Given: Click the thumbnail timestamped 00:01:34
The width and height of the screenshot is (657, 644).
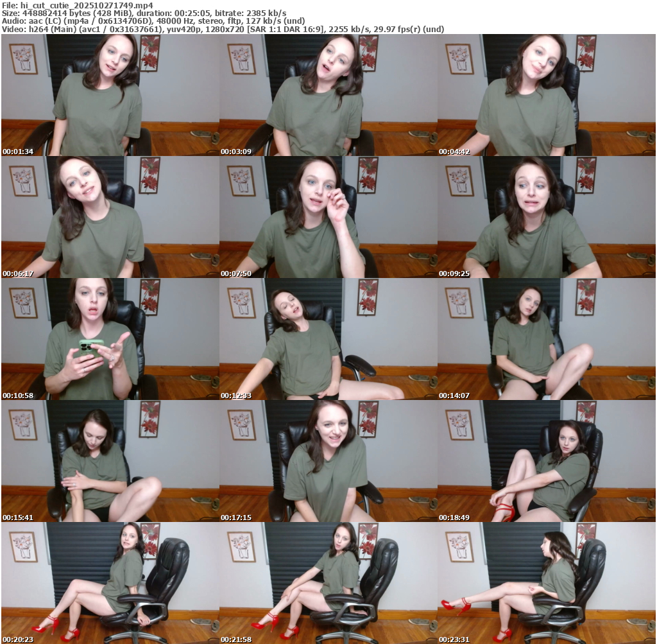Looking at the screenshot, I should coord(110,95).
